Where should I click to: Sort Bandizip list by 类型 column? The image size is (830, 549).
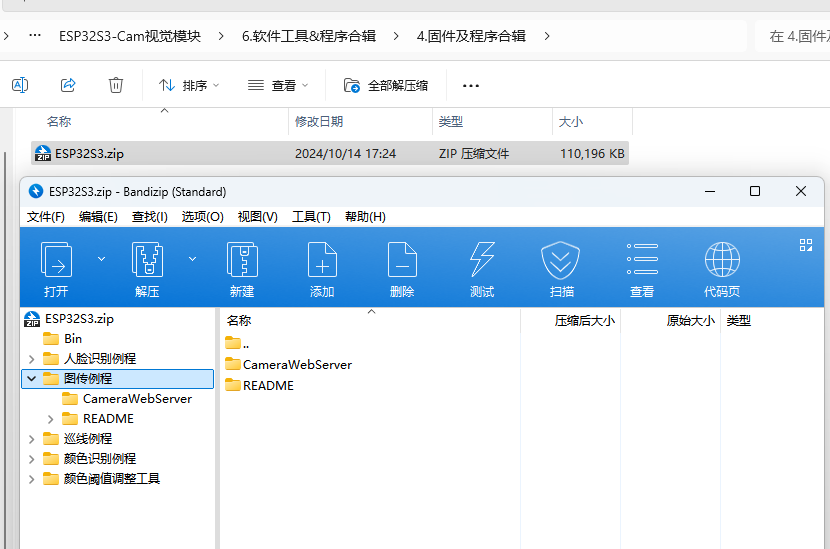click(x=738, y=321)
